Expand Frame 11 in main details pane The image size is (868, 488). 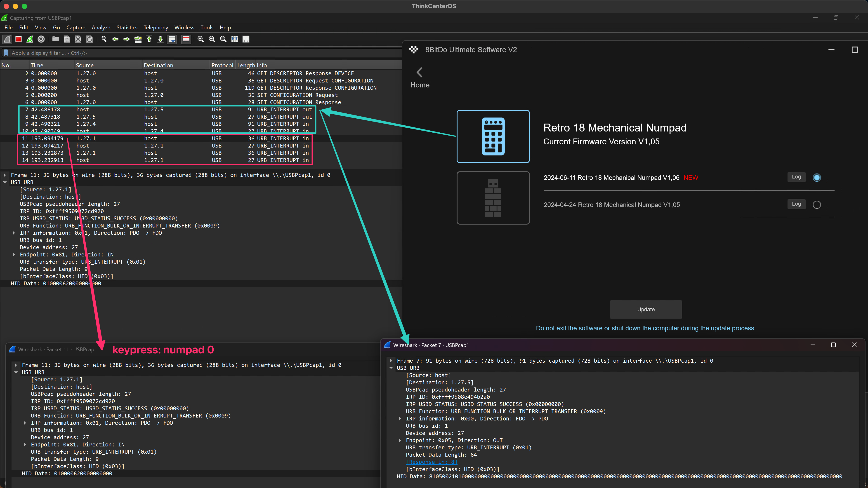click(x=5, y=175)
